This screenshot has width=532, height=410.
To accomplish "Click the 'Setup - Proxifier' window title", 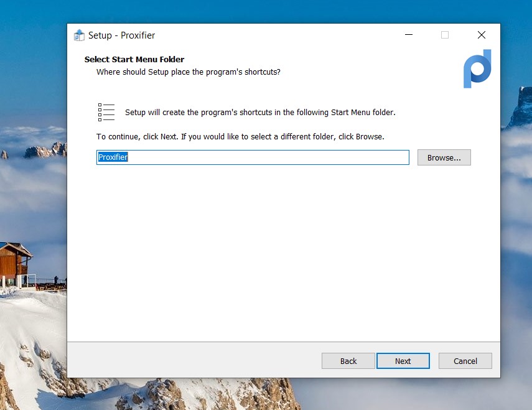I will tap(122, 35).
